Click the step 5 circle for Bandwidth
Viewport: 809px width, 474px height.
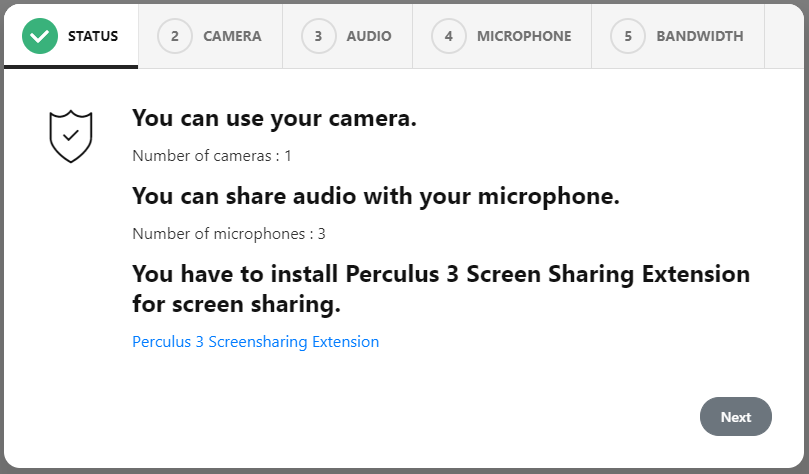coord(628,36)
